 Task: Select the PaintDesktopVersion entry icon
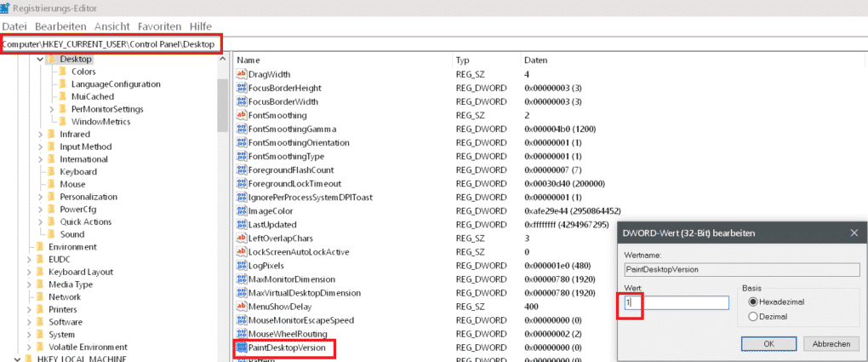pos(241,348)
